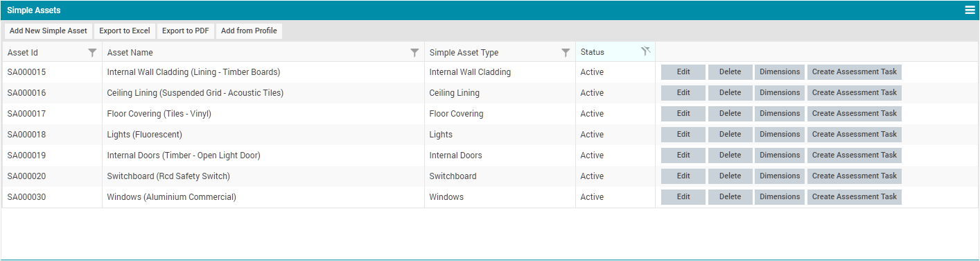The width and height of the screenshot is (980, 261).
Task: Edit the Internal Doors asset SA000019
Action: [x=683, y=155]
